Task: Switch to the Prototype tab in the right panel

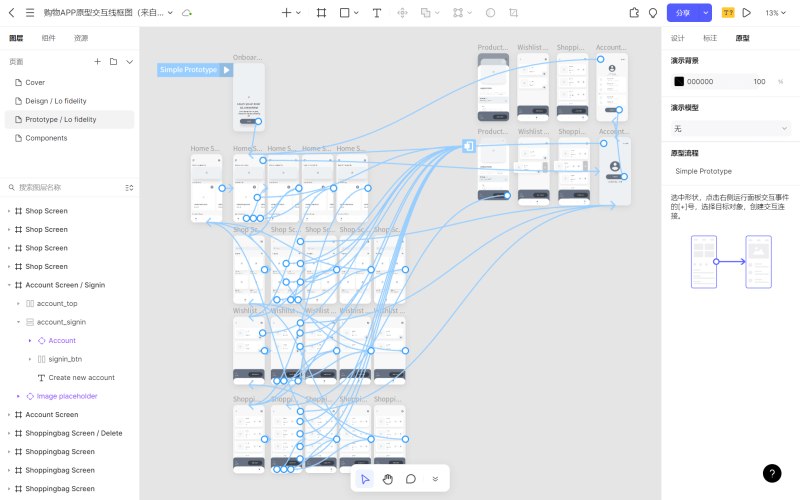Action: pos(742,38)
